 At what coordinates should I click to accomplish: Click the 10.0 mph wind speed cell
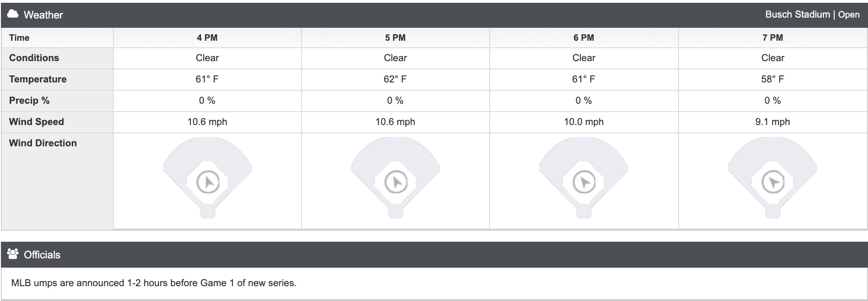[584, 122]
